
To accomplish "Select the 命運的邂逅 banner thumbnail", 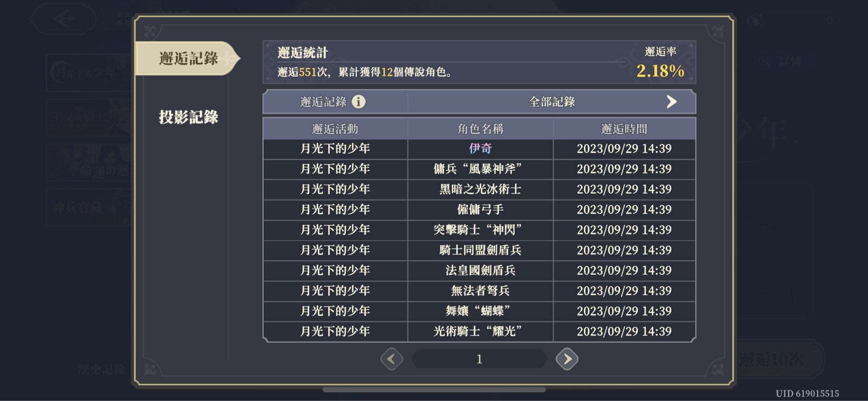I will pos(88,163).
